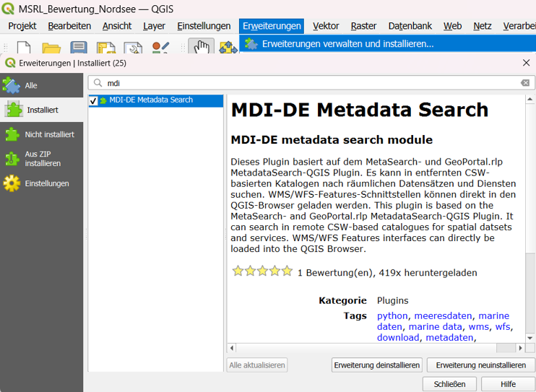The width and height of the screenshot is (536, 392).
Task: Click the Pan Map to Selection icon
Action: pyautogui.click(x=228, y=48)
